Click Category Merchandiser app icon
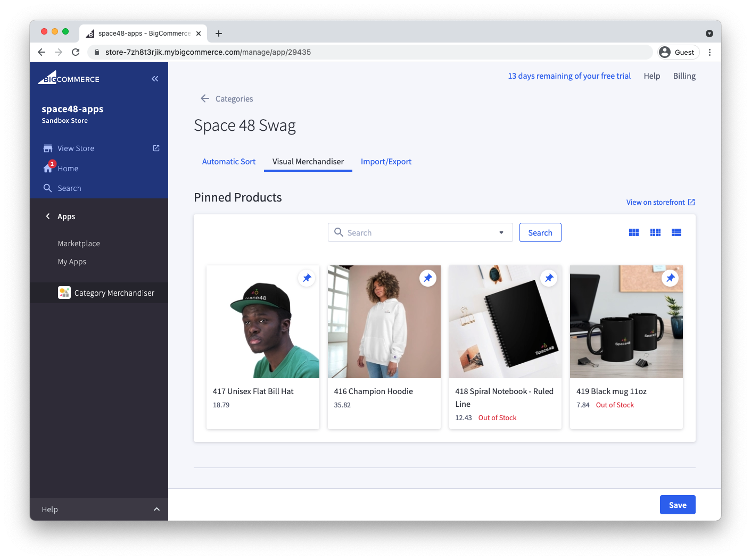This screenshot has height=560, width=751. pos(64,292)
